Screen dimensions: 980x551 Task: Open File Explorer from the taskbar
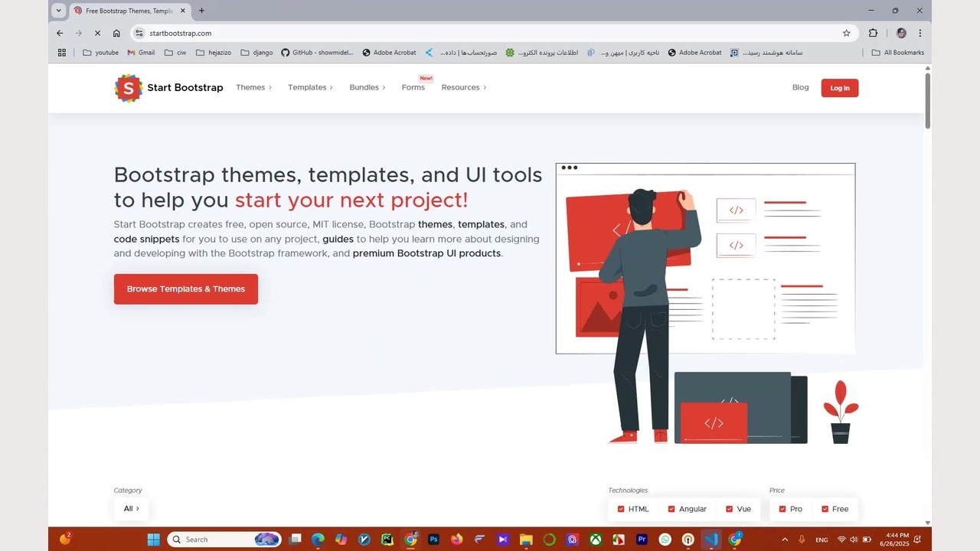pos(526,540)
